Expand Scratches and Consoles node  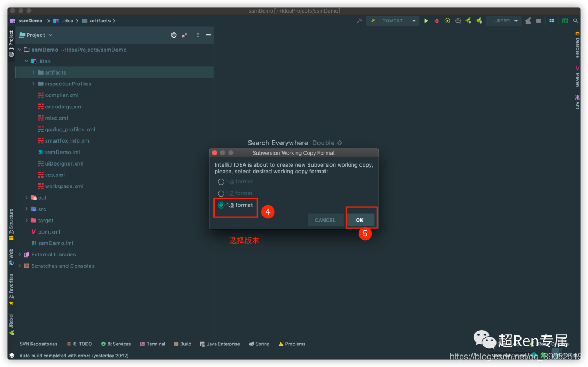[20, 266]
